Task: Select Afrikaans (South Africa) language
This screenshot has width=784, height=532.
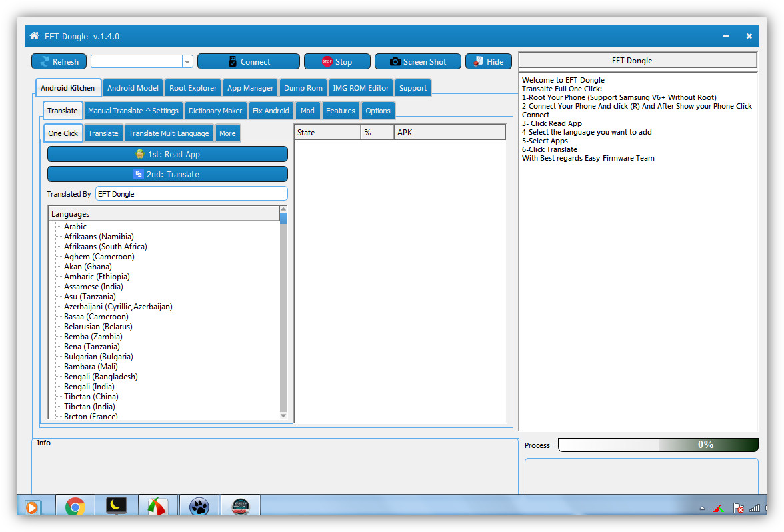Action: (x=105, y=247)
